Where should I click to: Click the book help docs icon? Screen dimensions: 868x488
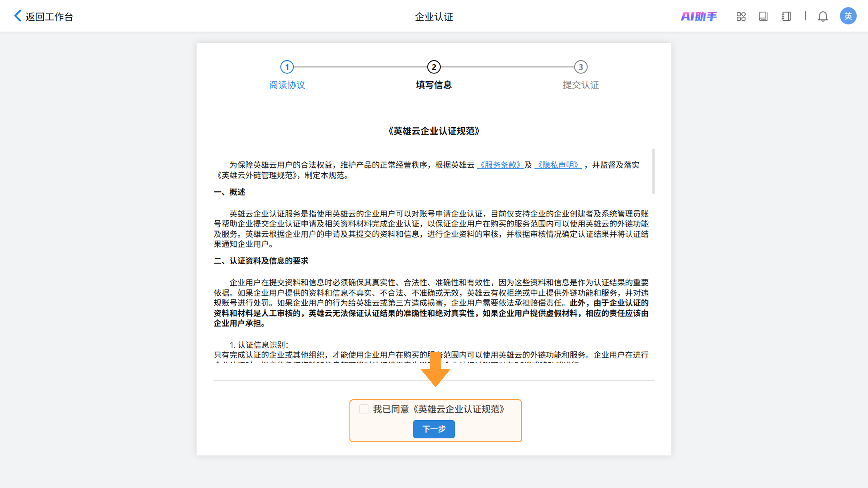pos(763,16)
